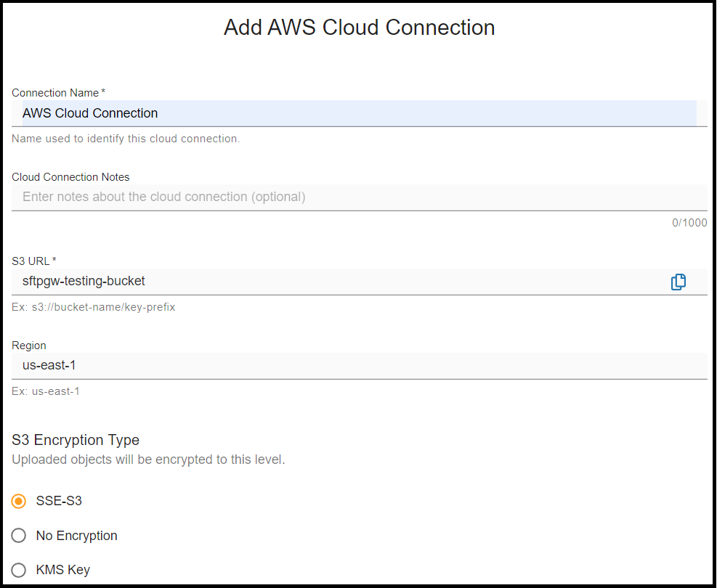The width and height of the screenshot is (717, 588).
Task: Click the "Cloud Connection Notes" label
Action: click(70, 177)
